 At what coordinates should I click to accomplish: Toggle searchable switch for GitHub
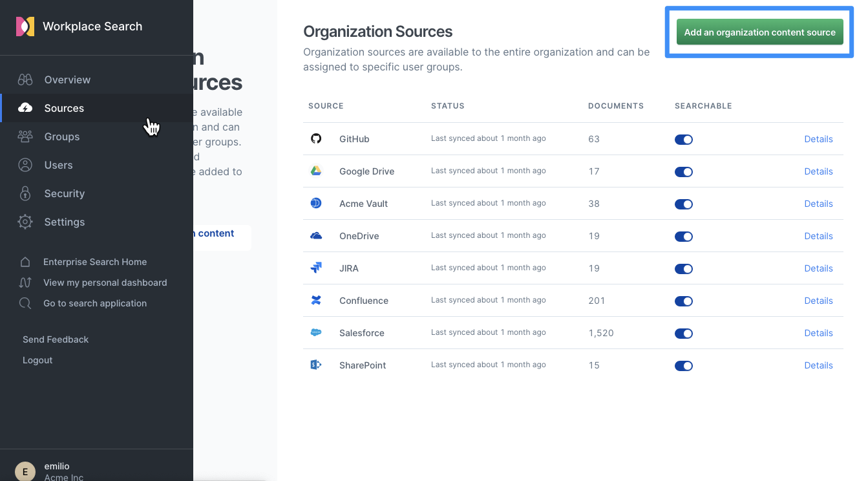(x=684, y=139)
